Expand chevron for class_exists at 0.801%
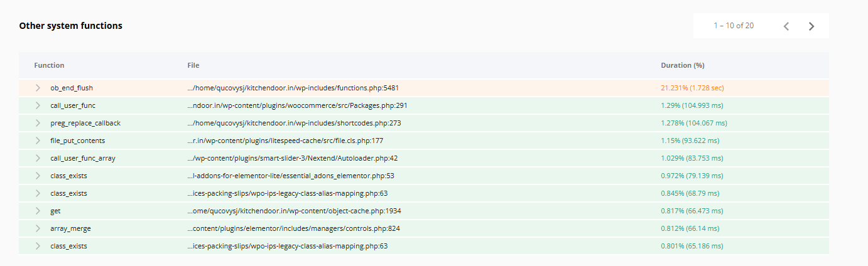 pos(38,246)
